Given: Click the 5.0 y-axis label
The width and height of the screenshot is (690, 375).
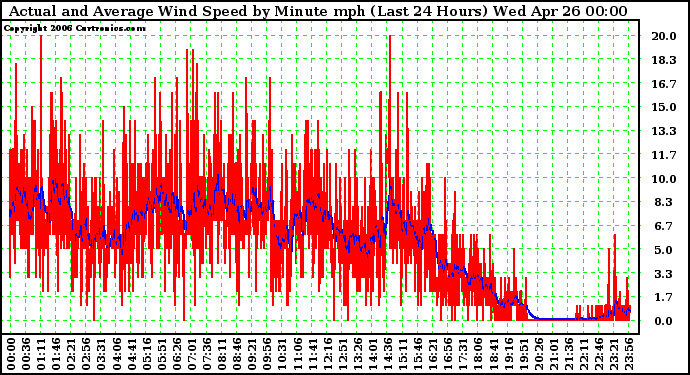Looking at the screenshot, I should [x=664, y=250].
